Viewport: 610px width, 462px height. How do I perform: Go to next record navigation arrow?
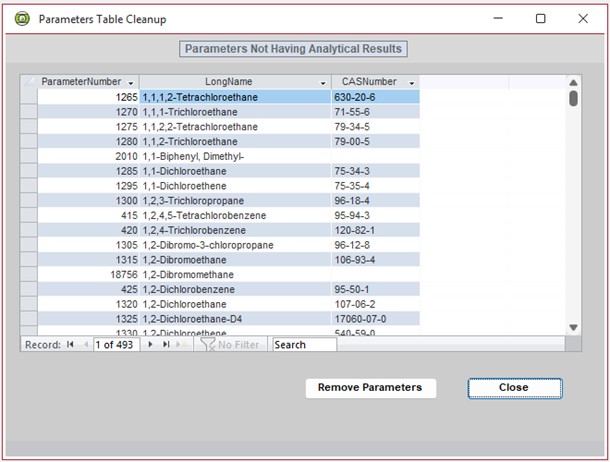point(150,344)
